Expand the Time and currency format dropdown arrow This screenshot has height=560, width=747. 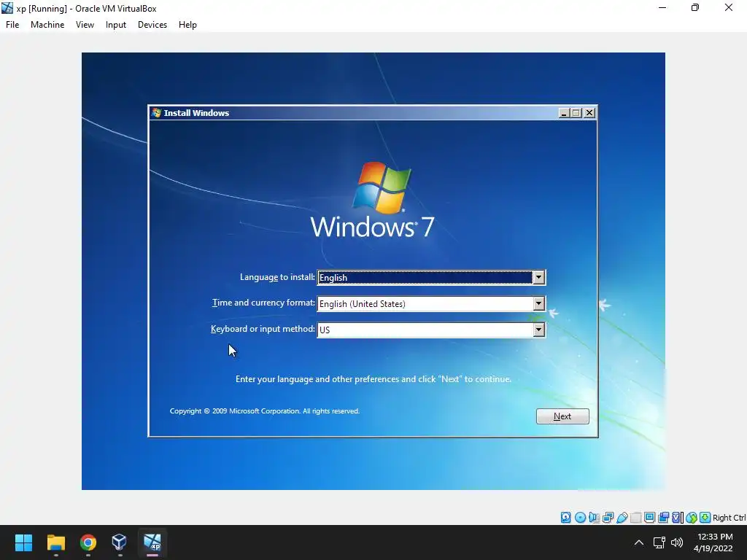(x=539, y=304)
